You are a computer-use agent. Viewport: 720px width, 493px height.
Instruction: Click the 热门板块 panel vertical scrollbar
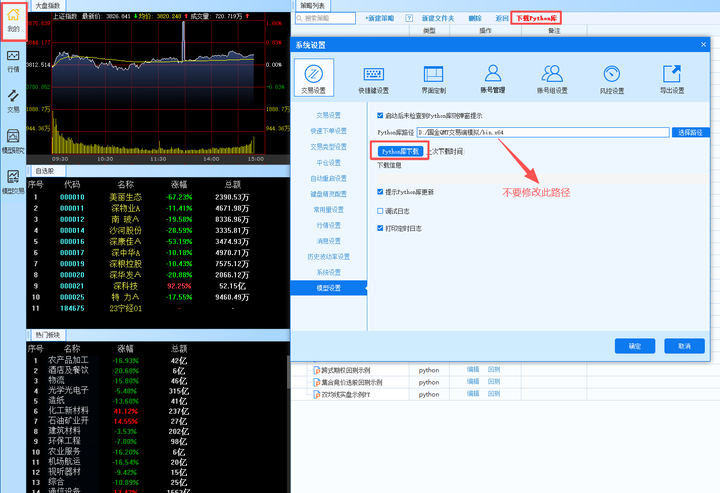288,373
